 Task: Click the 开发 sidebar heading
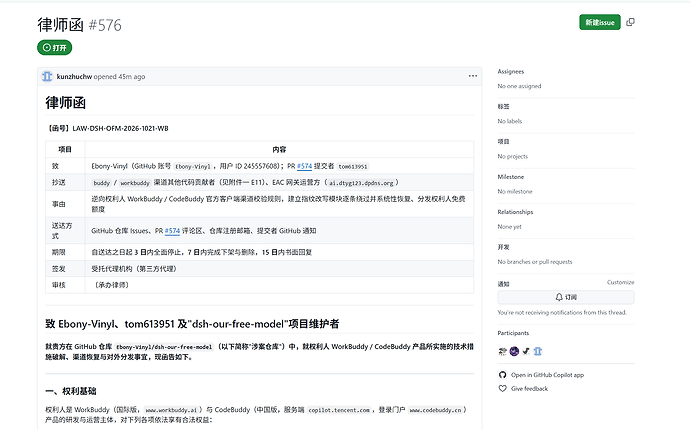tap(503, 247)
